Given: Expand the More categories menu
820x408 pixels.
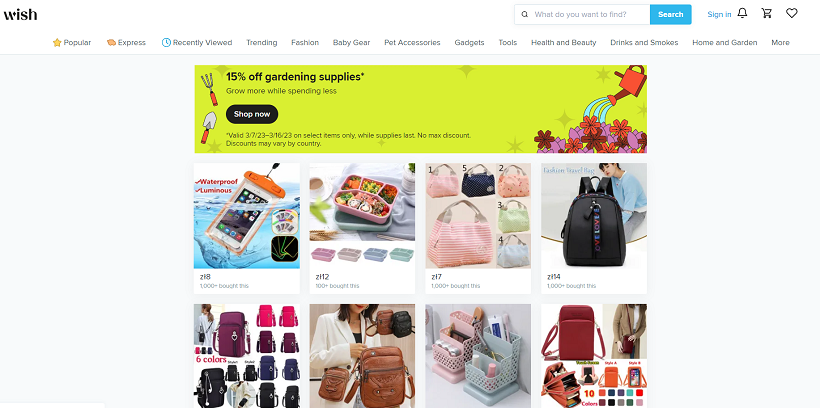Looking at the screenshot, I should (780, 42).
